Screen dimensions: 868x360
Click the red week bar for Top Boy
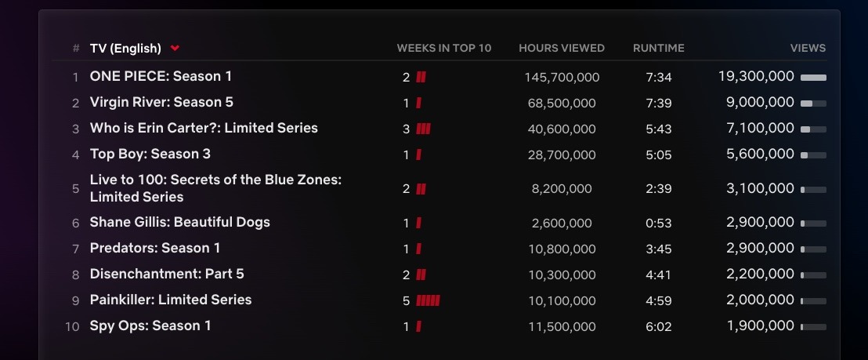[418, 155]
